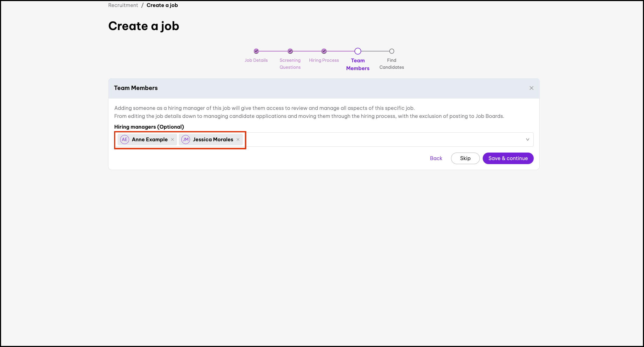Viewport: 644px width, 347px height.
Task: Click the AE avatar icon
Action: tap(125, 139)
